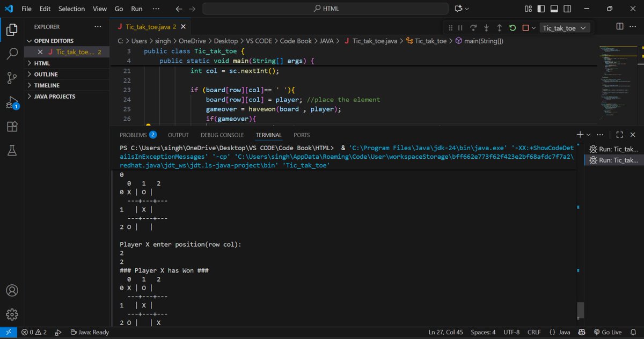This screenshot has height=339, width=644.
Task: Switch to the Problems panel tab
Action: point(138,135)
